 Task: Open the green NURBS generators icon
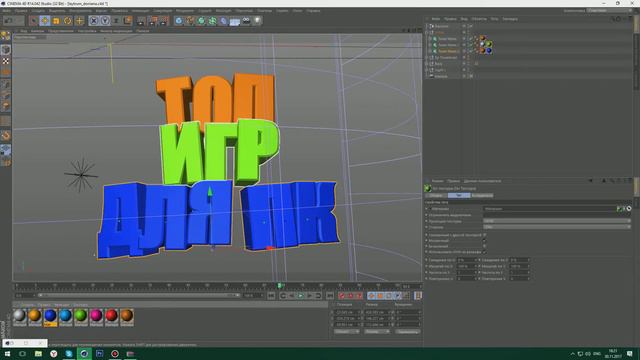click(201, 20)
